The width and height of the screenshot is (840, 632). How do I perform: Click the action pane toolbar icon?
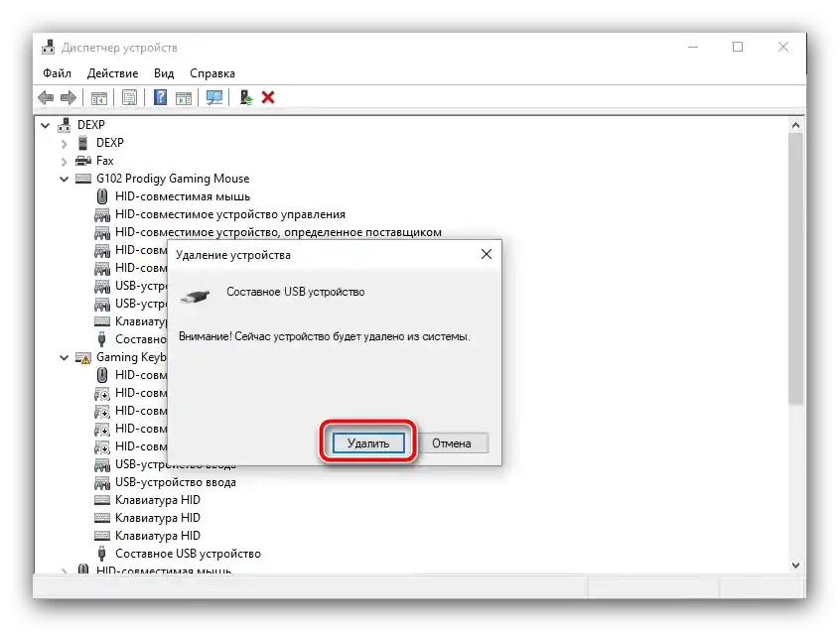[x=184, y=97]
